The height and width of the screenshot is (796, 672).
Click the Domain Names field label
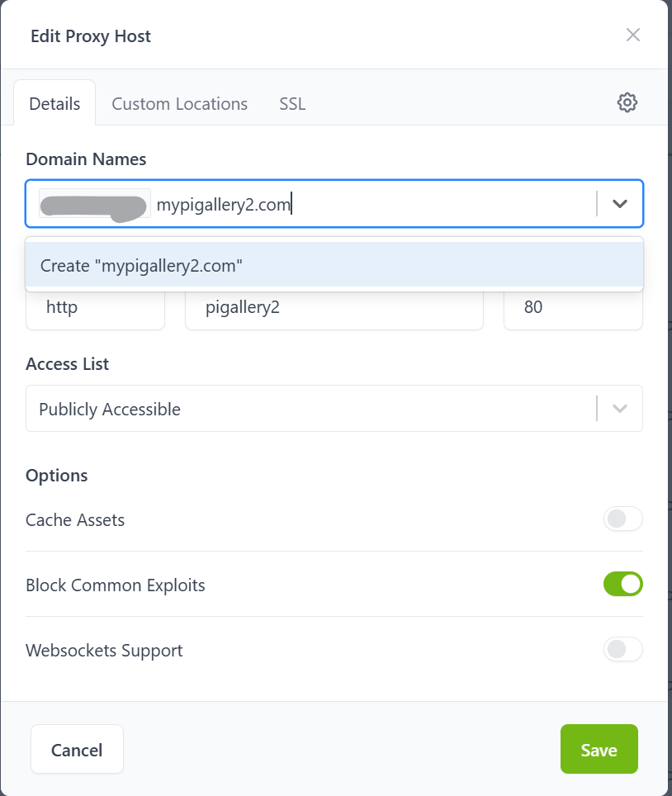(x=86, y=159)
